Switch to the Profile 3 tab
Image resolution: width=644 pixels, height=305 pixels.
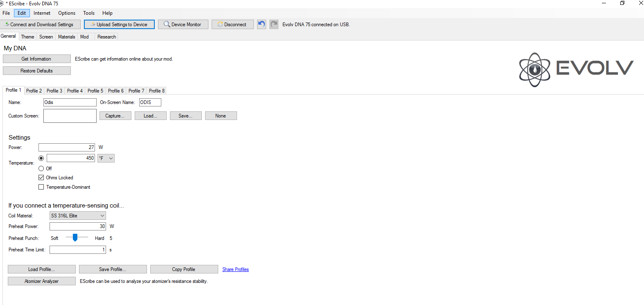point(54,91)
